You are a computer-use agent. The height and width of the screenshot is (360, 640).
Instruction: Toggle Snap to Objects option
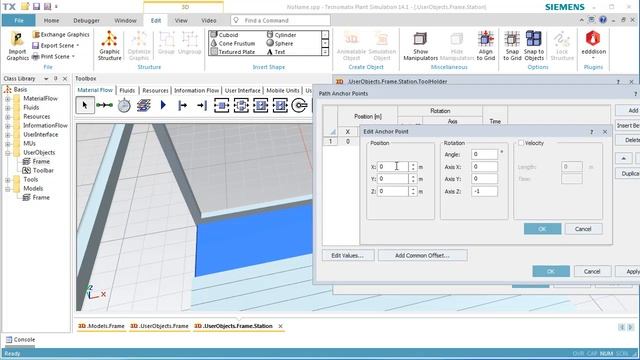[534, 46]
